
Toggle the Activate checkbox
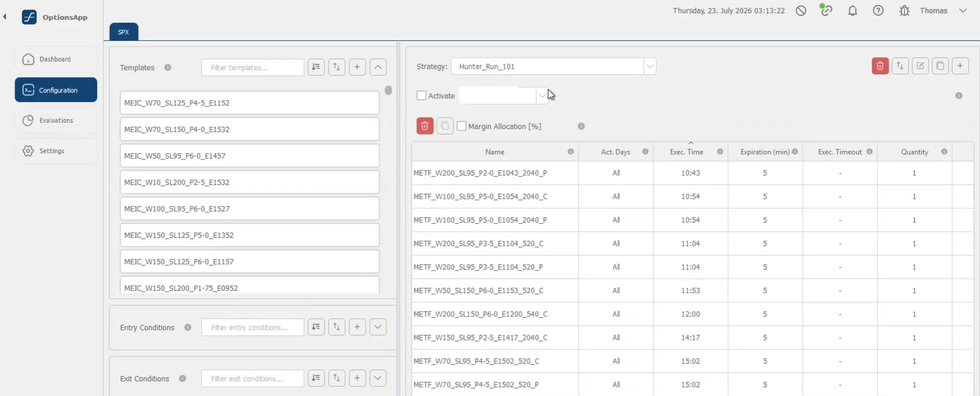pyautogui.click(x=421, y=96)
